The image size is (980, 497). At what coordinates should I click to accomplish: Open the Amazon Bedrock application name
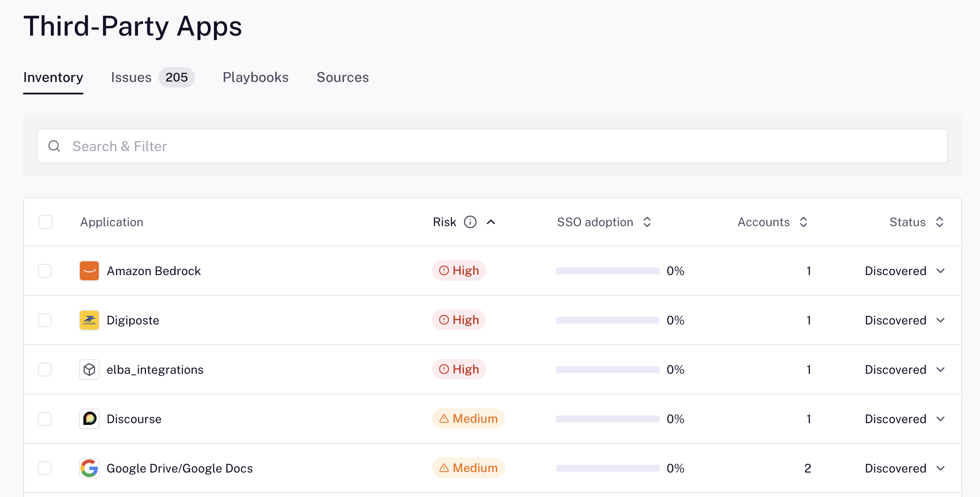[x=154, y=271]
